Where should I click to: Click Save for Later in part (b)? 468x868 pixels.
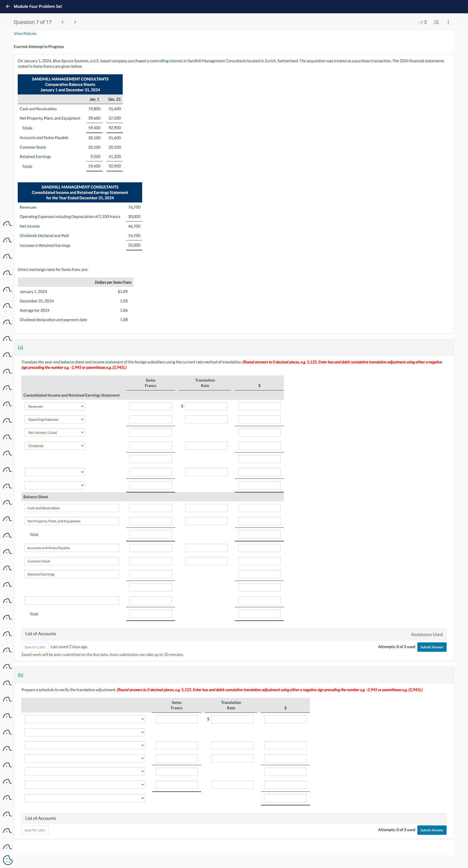[x=35, y=830]
